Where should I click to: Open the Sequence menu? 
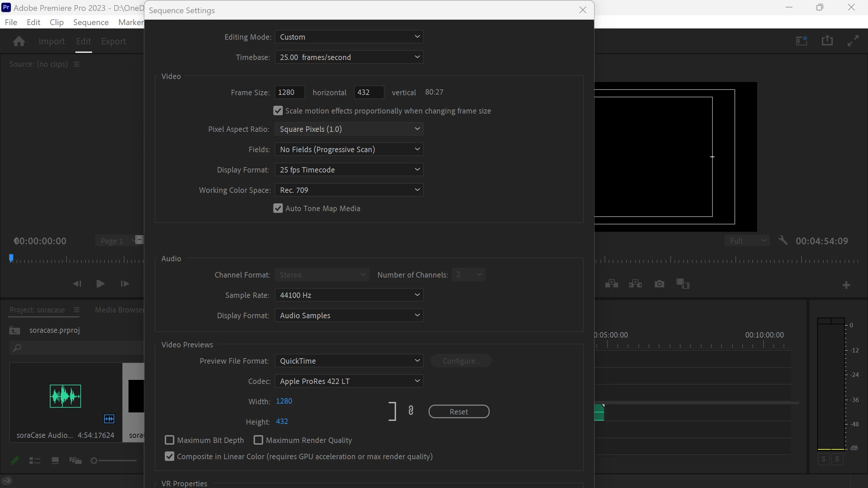tap(91, 22)
